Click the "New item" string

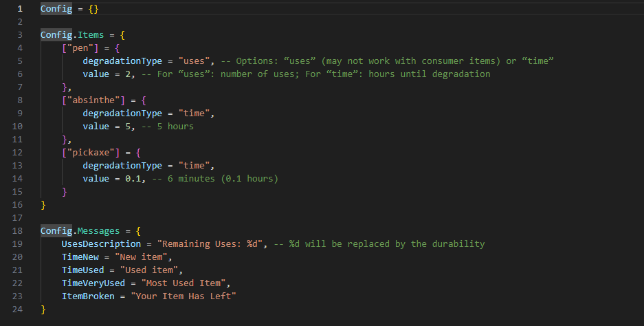(x=141, y=257)
